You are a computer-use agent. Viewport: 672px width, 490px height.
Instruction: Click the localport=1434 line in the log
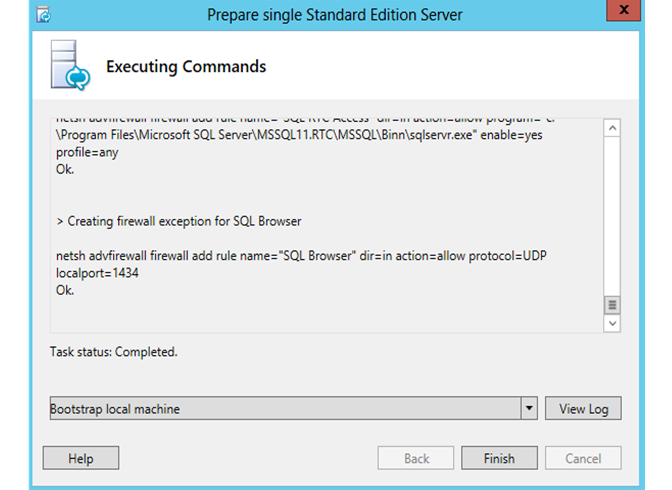[97, 273]
